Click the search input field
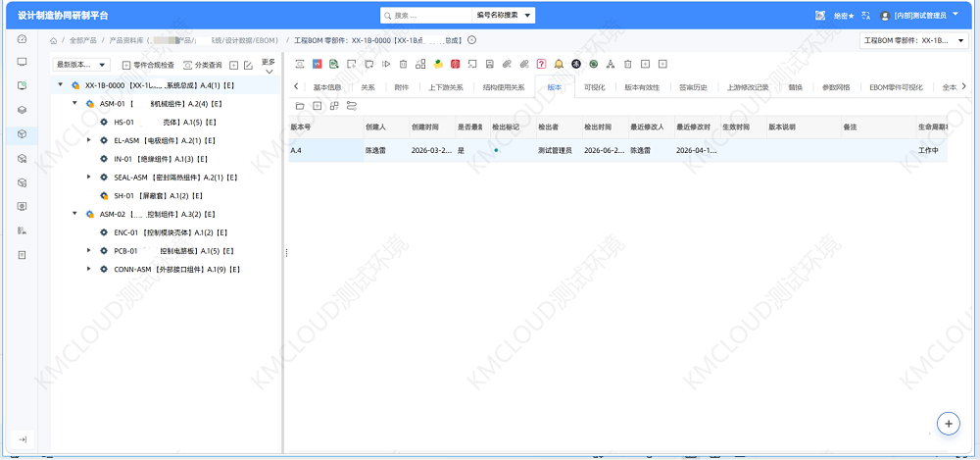 click(x=426, y=15)
